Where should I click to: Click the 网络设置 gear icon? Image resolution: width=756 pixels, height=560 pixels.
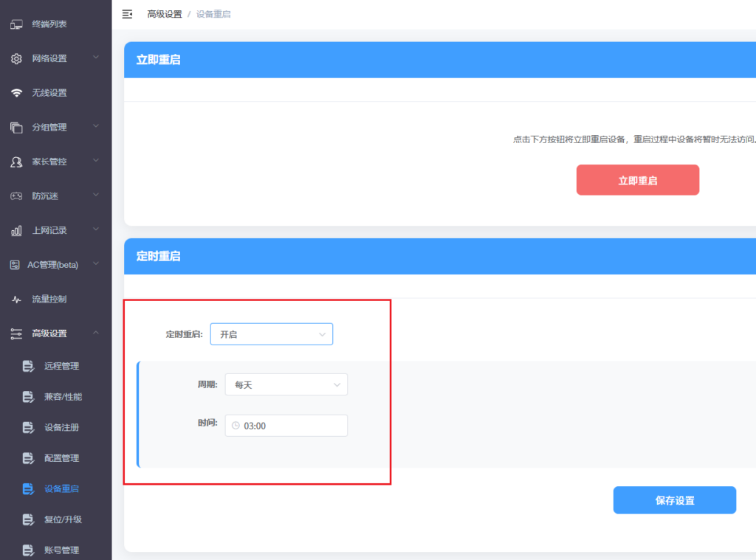pyautogui.click(x=16, y=58)
